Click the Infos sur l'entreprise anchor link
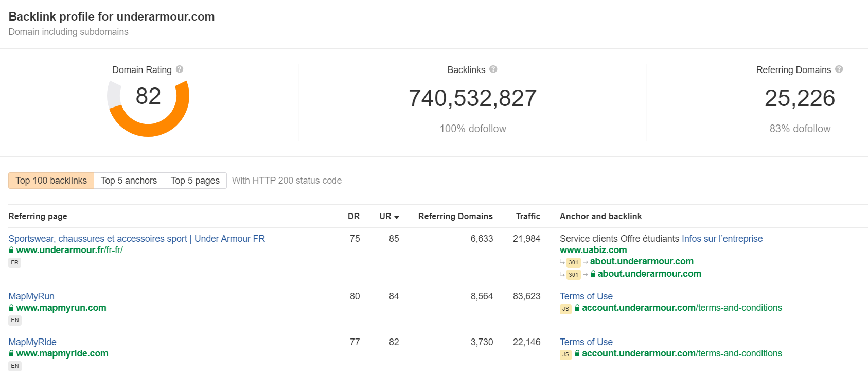Image resolution: width=868 pixels, height=375 pixels. pyautogui.click(x=722, y=239)
